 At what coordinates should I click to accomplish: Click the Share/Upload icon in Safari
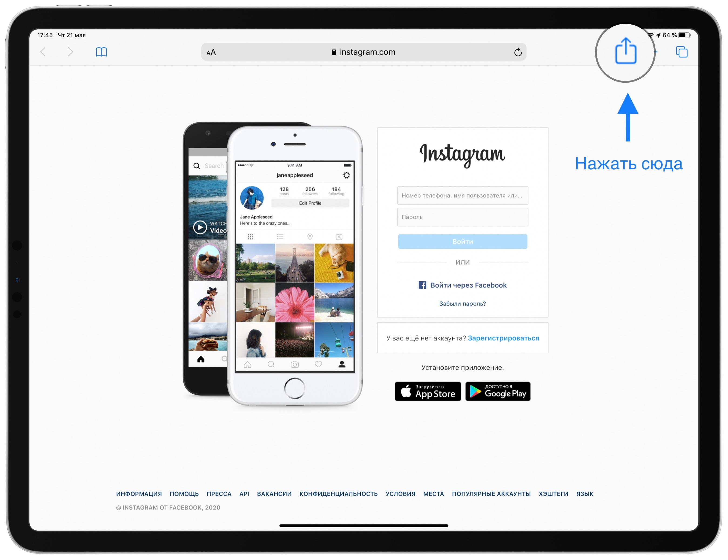click(x=625, y=52)
